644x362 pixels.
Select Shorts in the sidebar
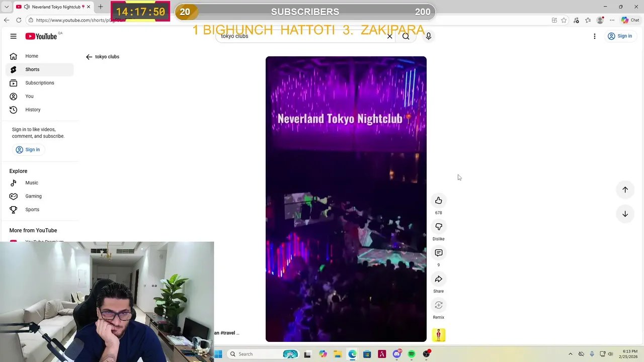pyautogui.click(x=39, y=69)
